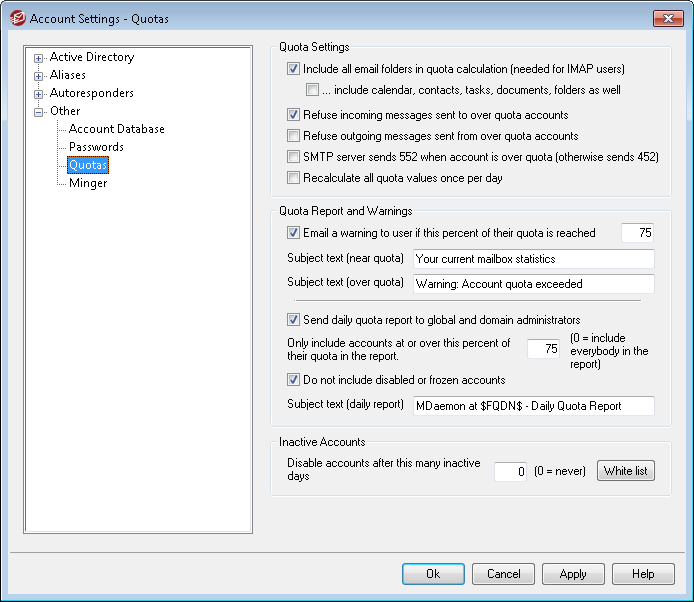Click the near quota subject text field

(533, 259)
